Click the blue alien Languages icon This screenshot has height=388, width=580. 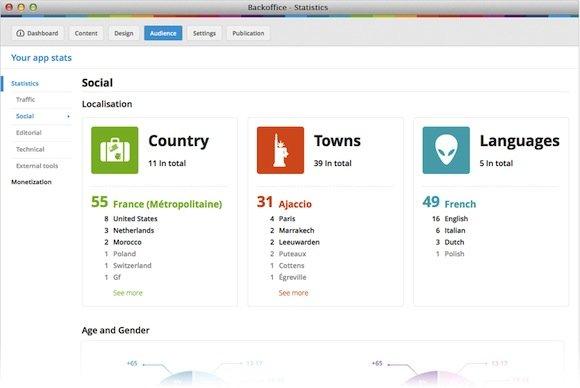(446, 150)
